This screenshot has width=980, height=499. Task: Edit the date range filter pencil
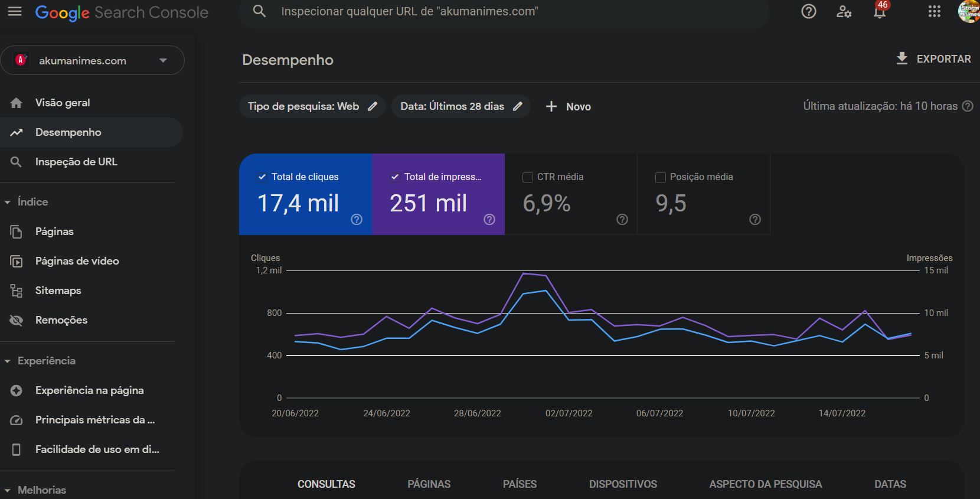point(518,106)
